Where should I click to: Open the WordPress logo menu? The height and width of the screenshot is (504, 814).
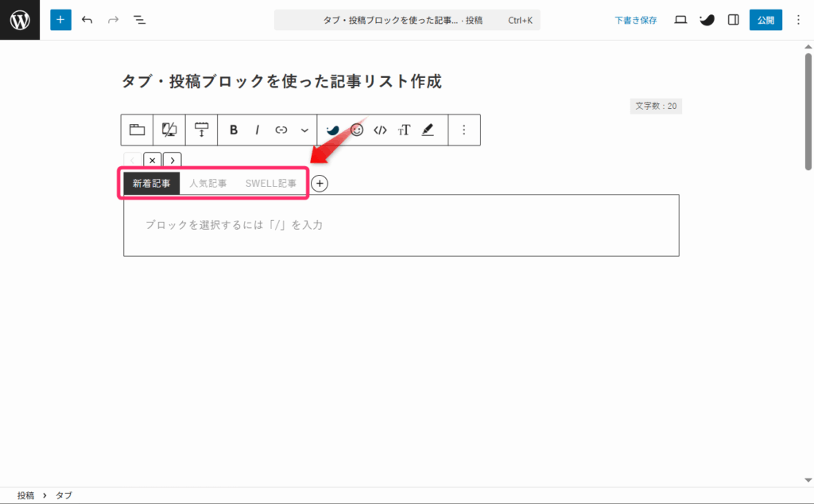tap(20, 20)
